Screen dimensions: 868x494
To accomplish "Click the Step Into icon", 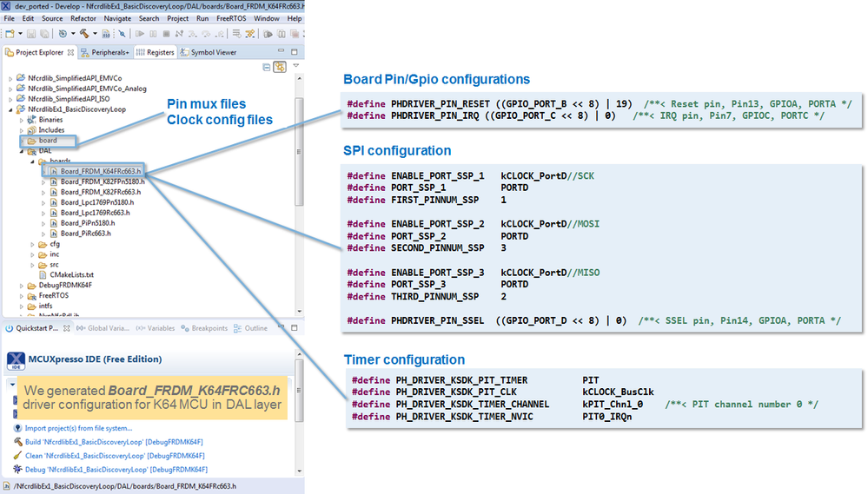I will pos(193,34).
